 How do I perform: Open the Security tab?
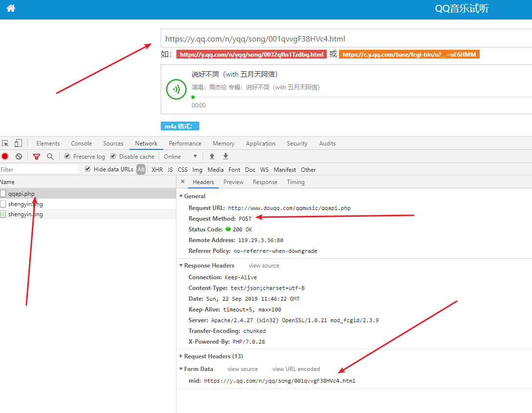297,144
